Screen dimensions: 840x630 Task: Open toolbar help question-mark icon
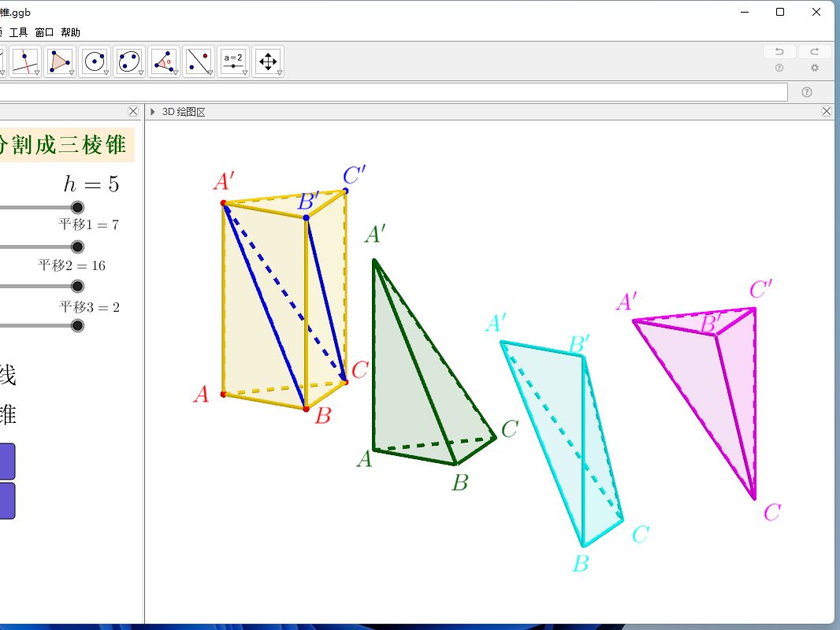(779, 68)
